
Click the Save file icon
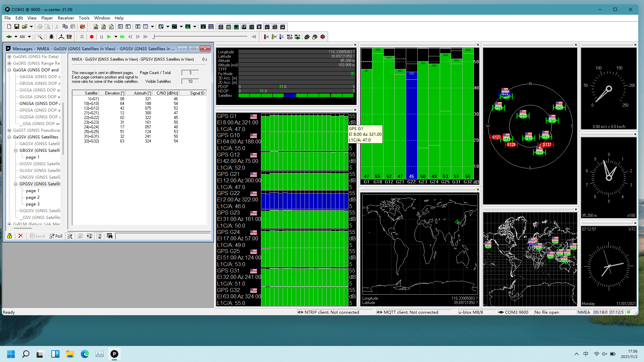(17, 27)
